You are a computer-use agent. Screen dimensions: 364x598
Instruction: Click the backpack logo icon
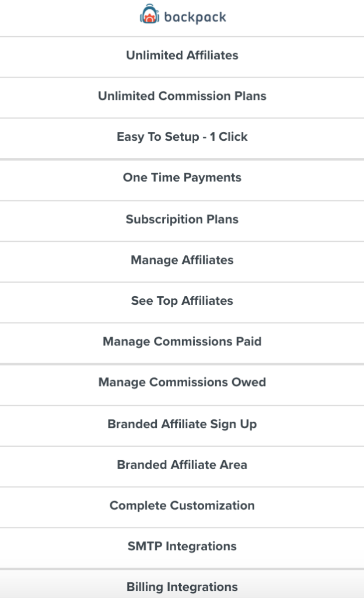click(x=149, y=14)
